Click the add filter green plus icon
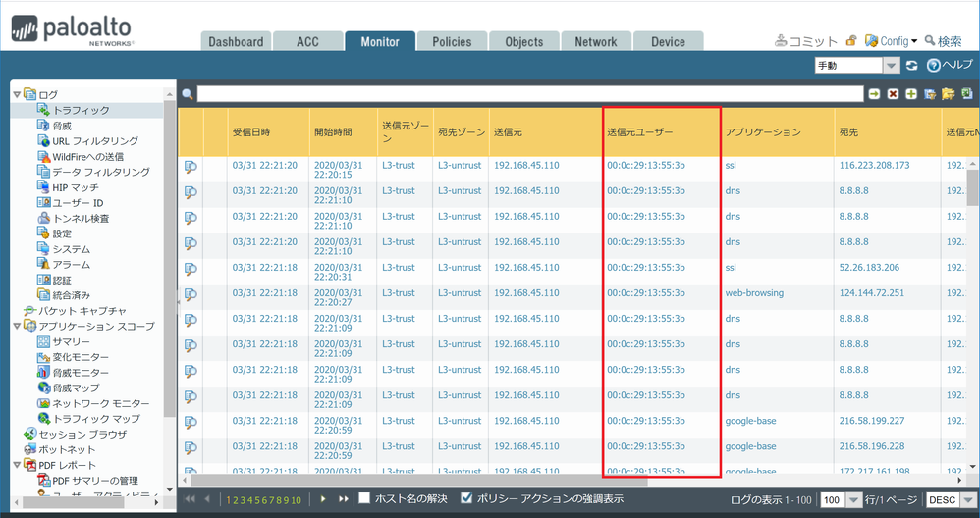The width and height of the screenshot is (980, 518). [911, 94]
